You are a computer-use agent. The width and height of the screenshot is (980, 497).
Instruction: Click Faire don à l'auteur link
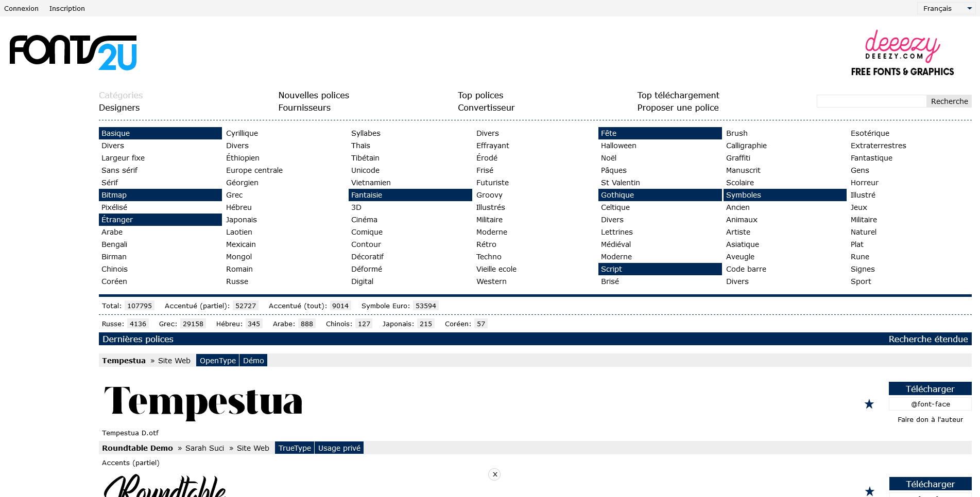(930, 419)
